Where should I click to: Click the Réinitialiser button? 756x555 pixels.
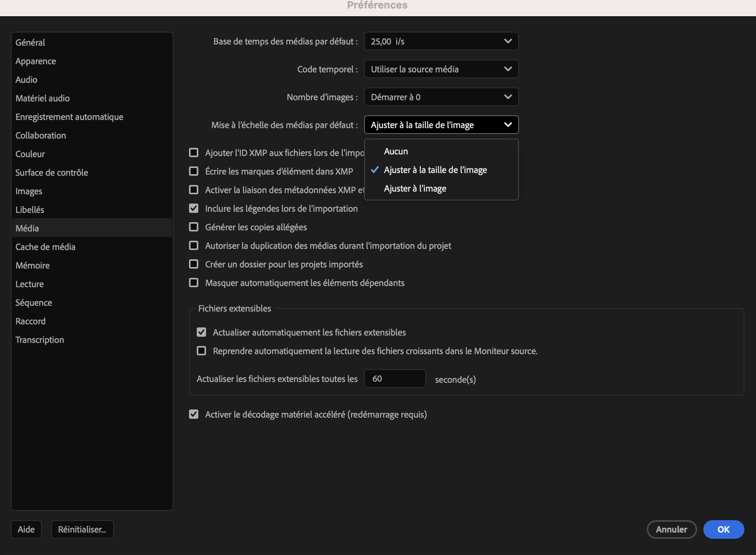(82, 529)
